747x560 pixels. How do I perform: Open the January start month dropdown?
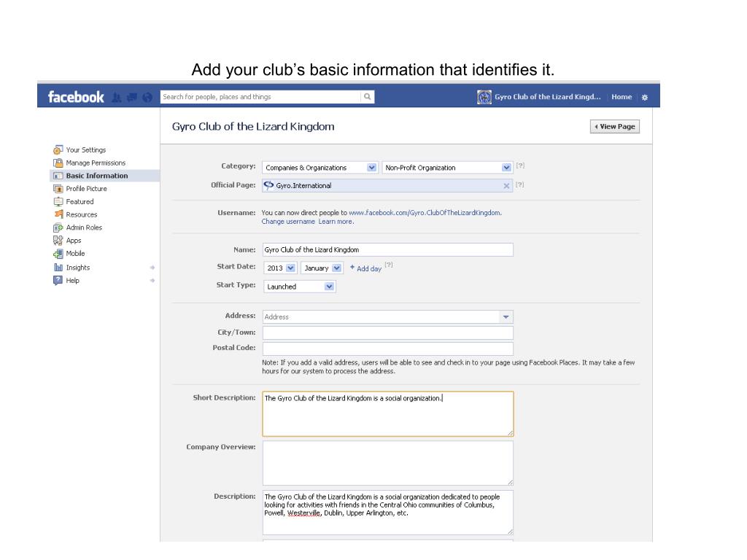coord(322,268)
